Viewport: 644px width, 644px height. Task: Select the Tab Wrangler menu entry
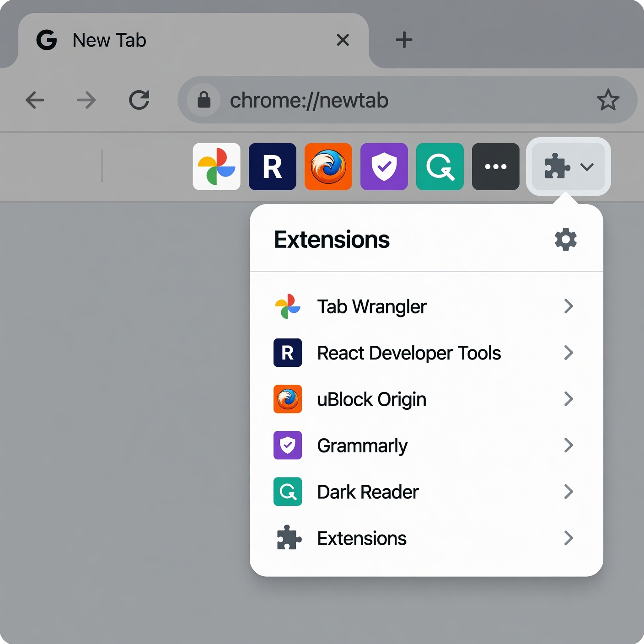[426, 306]
